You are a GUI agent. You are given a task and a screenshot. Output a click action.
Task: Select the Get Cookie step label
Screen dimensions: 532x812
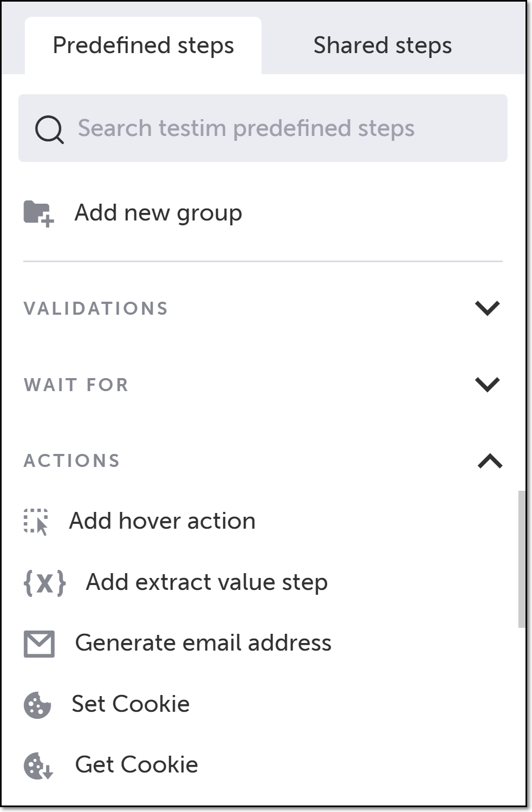coord(137,765)
